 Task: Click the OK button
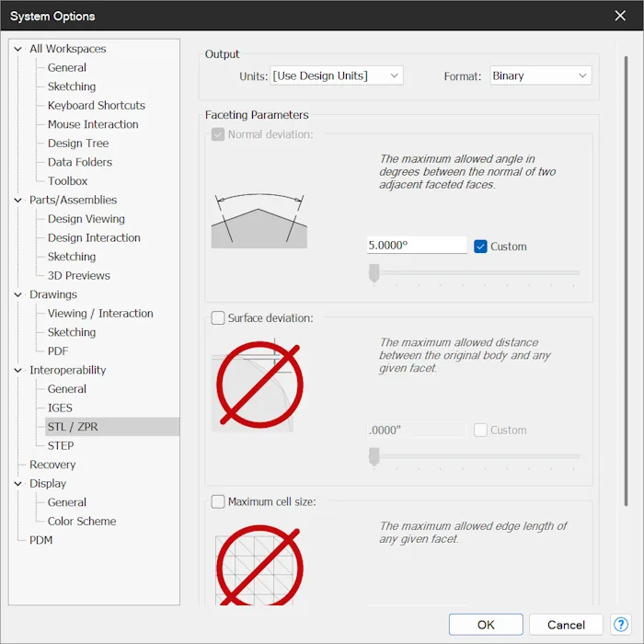pos(486,625)
